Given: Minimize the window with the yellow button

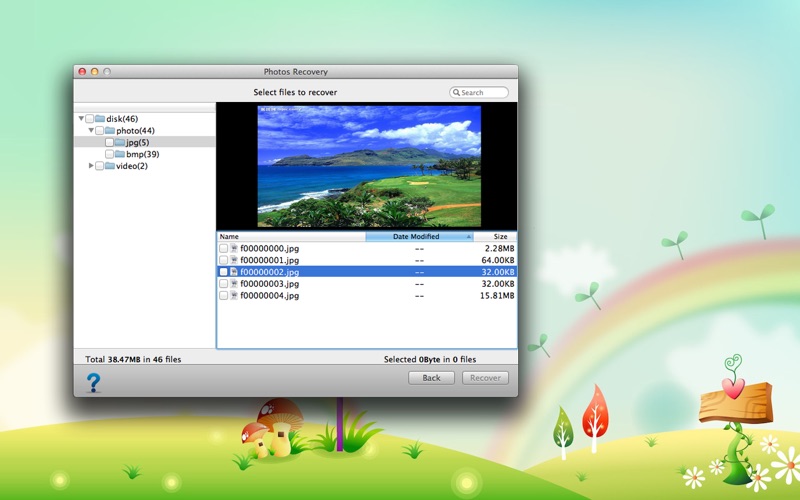Looking at the screenshot, I should 94,71.
